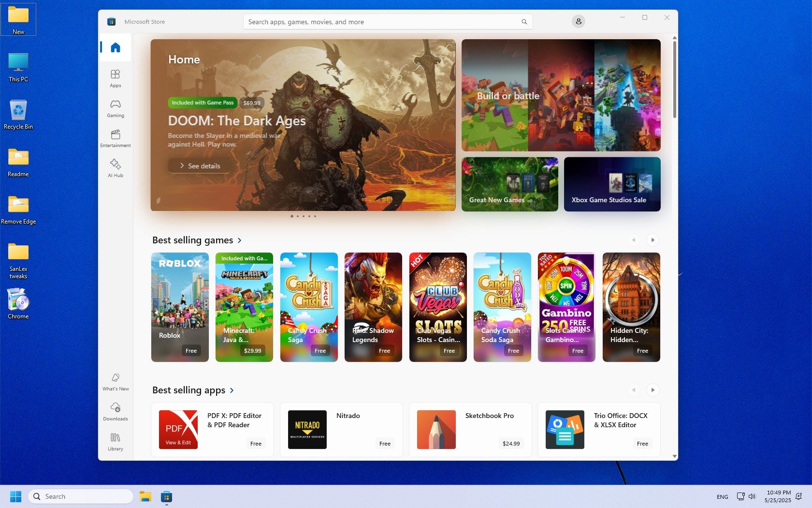Open the Best selling apps heading link

[188, 390]
